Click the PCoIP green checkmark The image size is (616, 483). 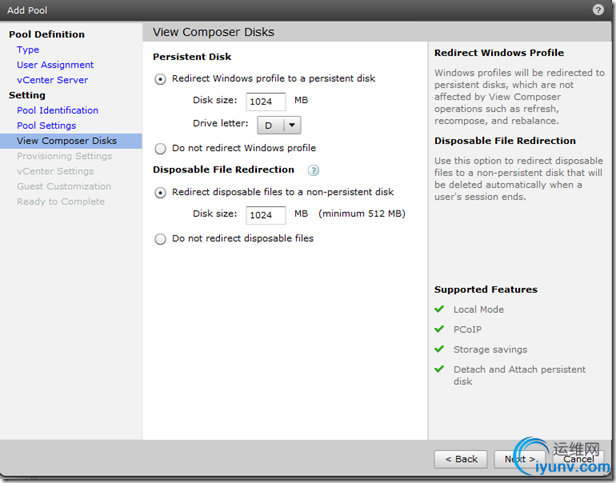pos(439,329)
